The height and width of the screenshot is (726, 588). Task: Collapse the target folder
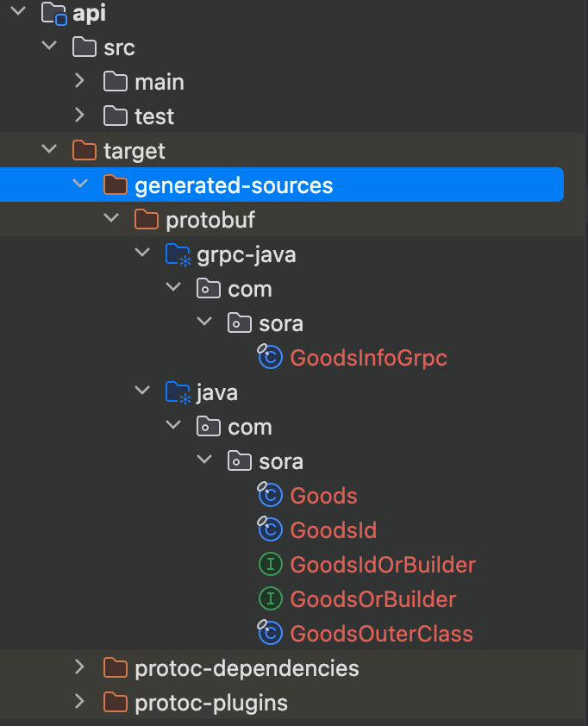(x=48, y=151)
